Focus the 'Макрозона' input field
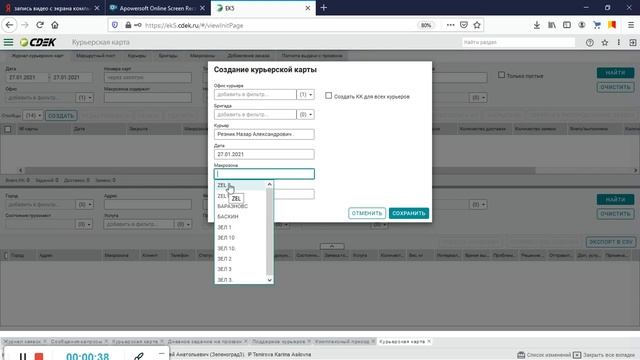 click(x=264, y=174)
